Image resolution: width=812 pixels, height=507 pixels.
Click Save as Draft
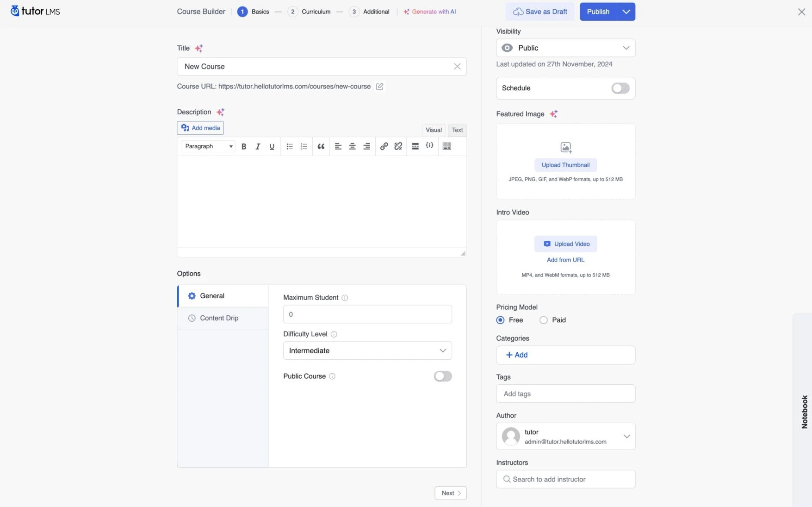(539, 12)
